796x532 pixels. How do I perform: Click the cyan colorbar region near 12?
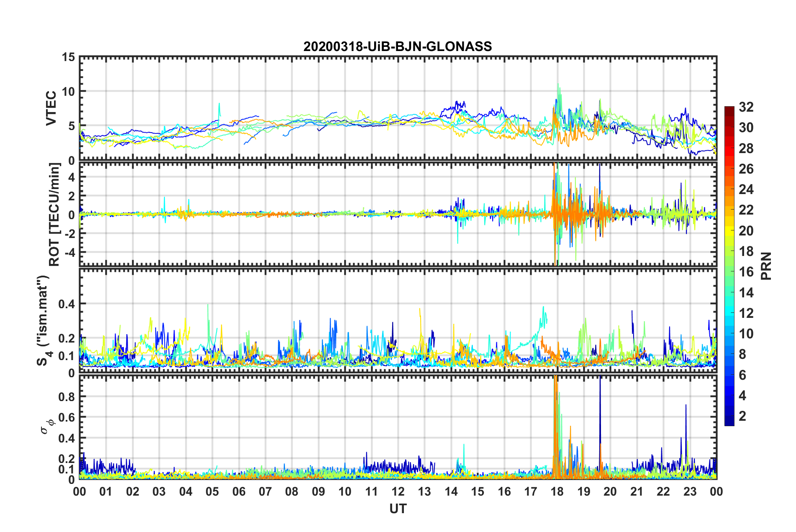(x=729, y=313)
